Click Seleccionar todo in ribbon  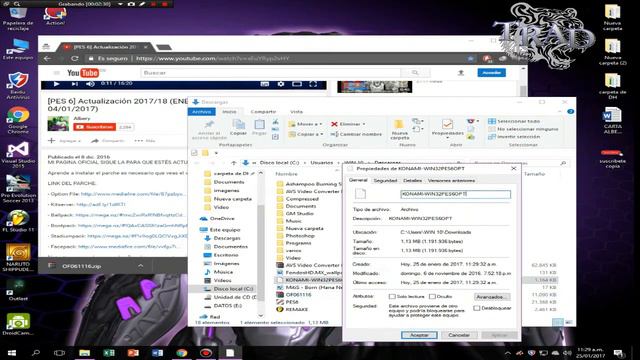(x=514, y=121)
